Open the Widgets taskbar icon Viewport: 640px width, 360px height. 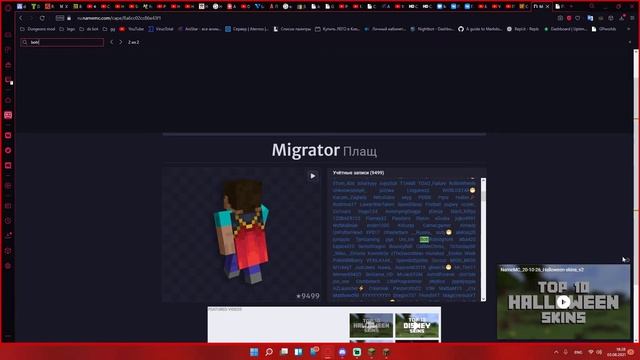298,352
